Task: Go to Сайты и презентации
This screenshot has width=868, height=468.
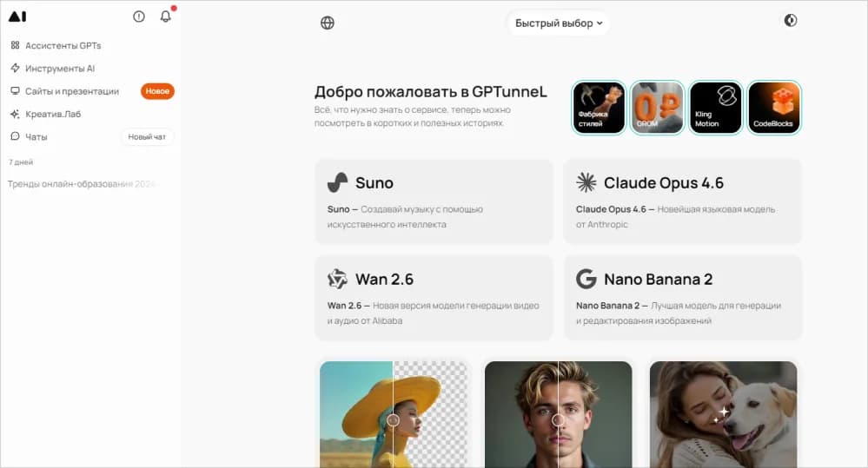Action: 65,91
